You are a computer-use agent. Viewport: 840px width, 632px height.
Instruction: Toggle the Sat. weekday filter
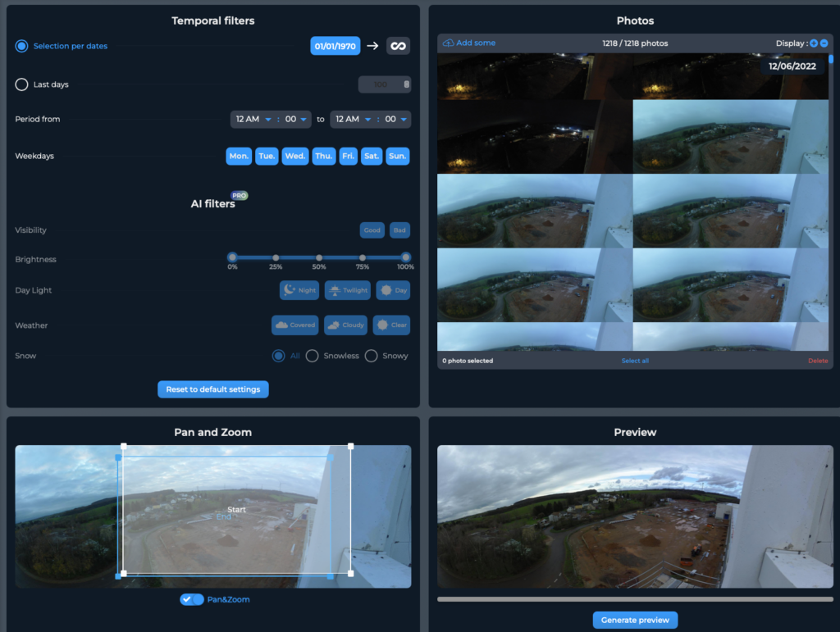coord(372,156)
